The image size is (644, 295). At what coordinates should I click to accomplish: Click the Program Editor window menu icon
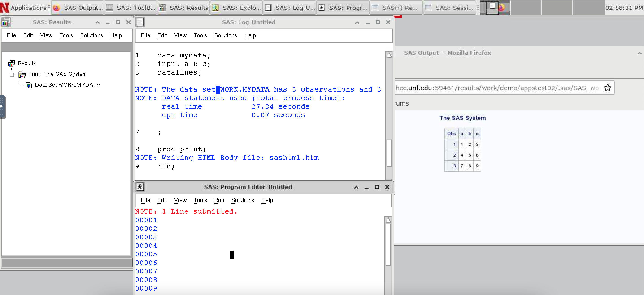(140, 187)
